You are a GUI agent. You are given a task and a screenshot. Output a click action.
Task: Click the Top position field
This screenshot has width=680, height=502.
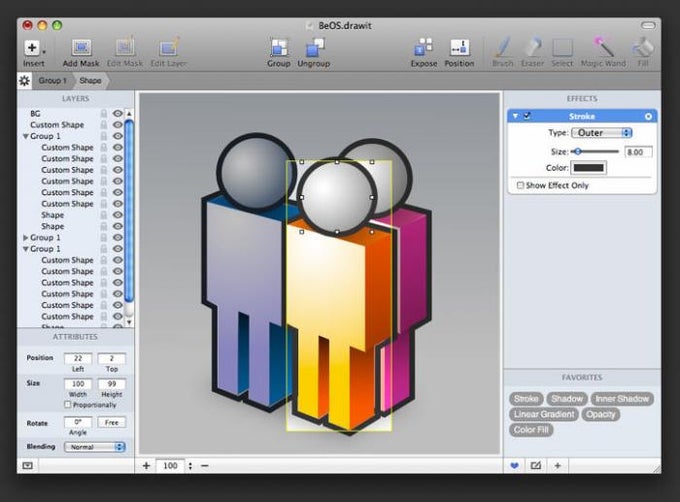pyautogui.click(x=111, y=358)
